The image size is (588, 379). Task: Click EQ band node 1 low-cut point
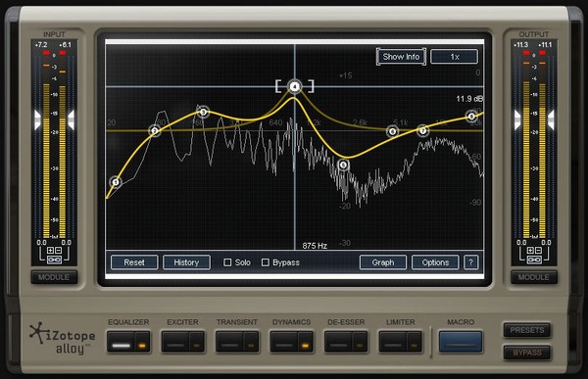(116, 182)
